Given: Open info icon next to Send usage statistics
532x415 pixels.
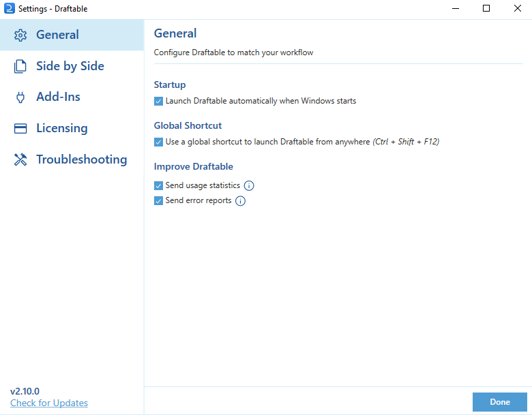Looking at the screenshot, I should point(249,185).
